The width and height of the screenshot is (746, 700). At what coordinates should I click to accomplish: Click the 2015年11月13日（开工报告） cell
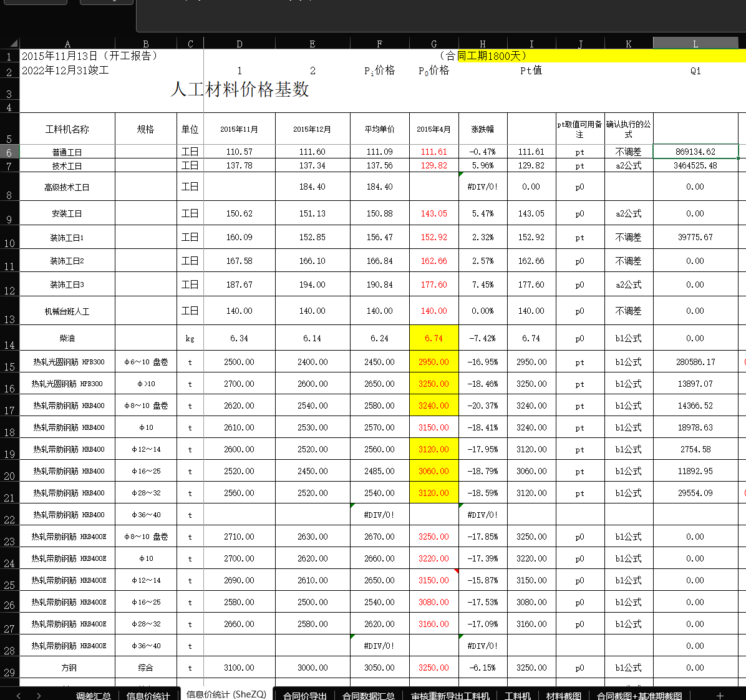point(89,56)
